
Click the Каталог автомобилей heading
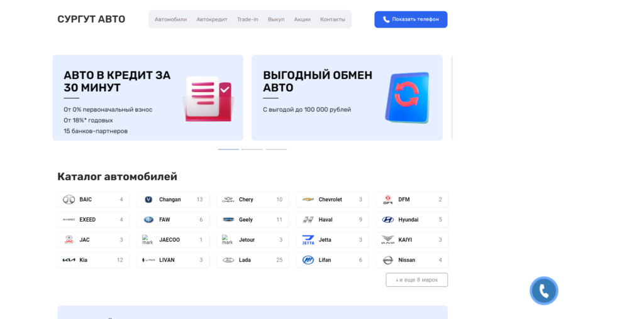[x=118, y=176]
